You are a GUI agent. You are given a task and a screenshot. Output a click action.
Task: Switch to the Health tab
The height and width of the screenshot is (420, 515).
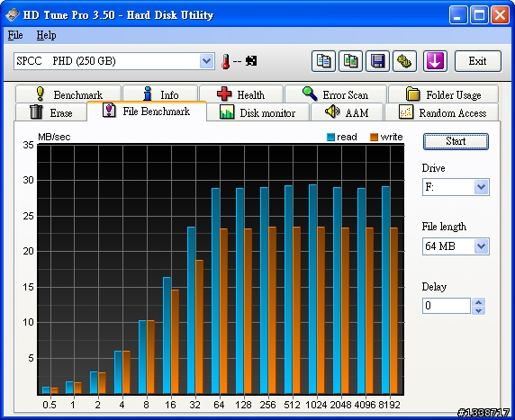pyautogui.click(x=241, y=94)
